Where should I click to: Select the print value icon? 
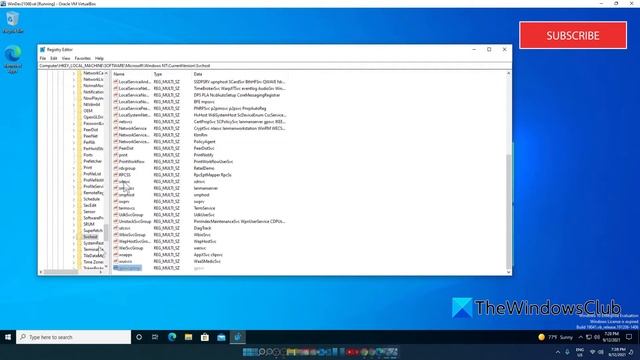tap(116, 155)
